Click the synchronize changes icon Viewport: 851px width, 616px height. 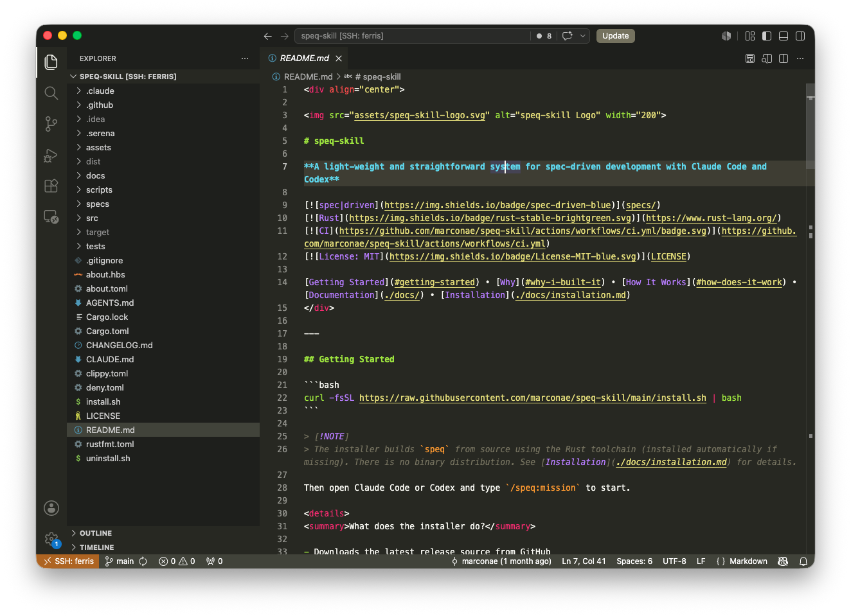coord(143,561)
